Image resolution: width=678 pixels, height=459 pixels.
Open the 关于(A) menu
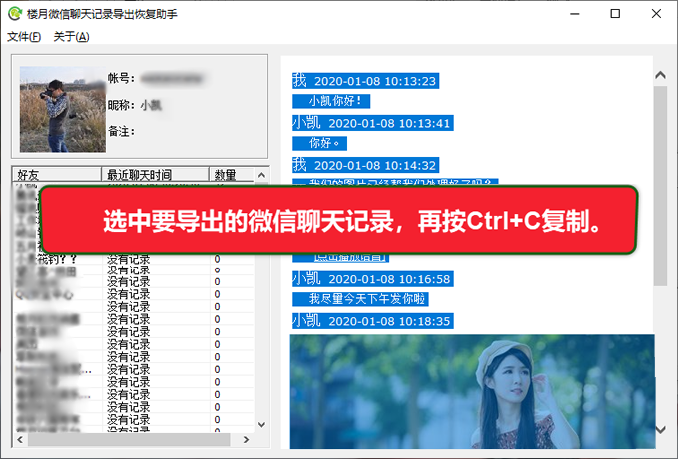(x=71, y=37)
